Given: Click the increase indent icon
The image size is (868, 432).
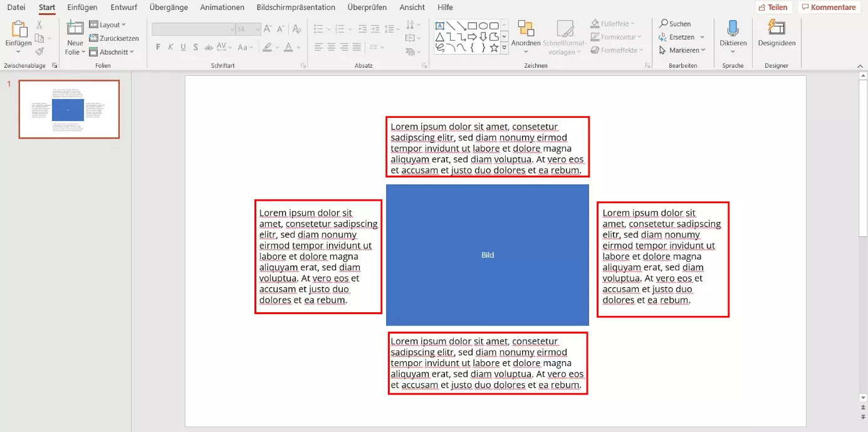Looking at the screenshot, I should tap(376, 29).
